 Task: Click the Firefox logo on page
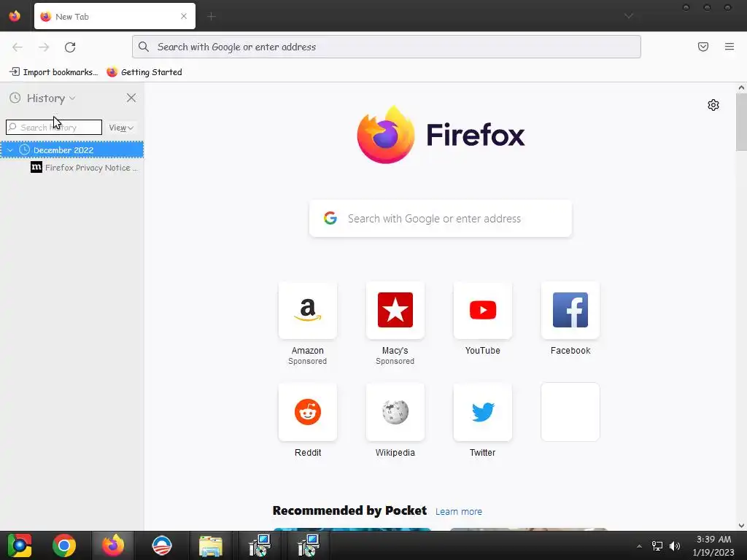441,135
